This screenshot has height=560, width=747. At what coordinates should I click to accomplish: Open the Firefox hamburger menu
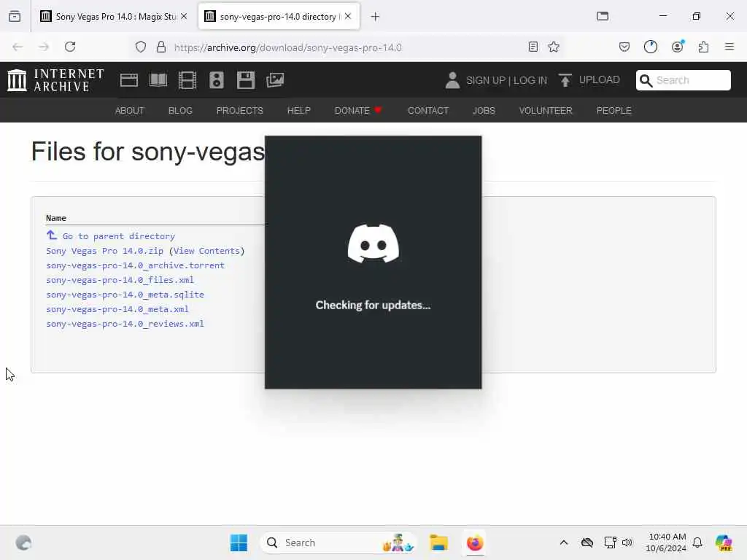tap(729, 47)
